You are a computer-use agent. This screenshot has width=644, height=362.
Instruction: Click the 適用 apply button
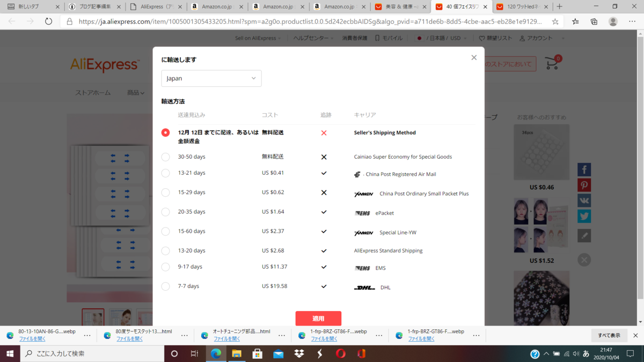[318, 319]
